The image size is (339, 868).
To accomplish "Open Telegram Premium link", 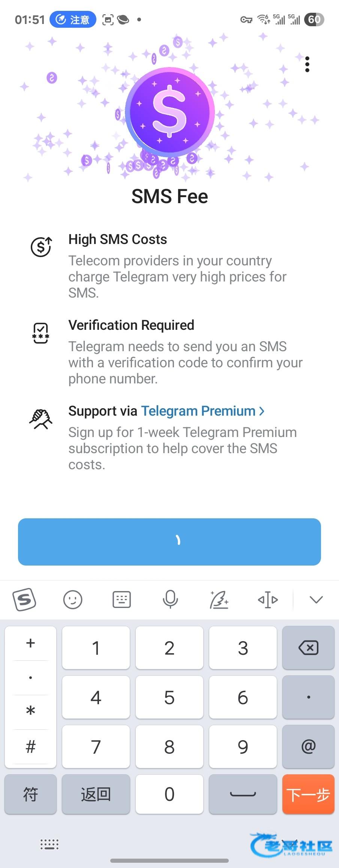I will (x=202, y=411).
